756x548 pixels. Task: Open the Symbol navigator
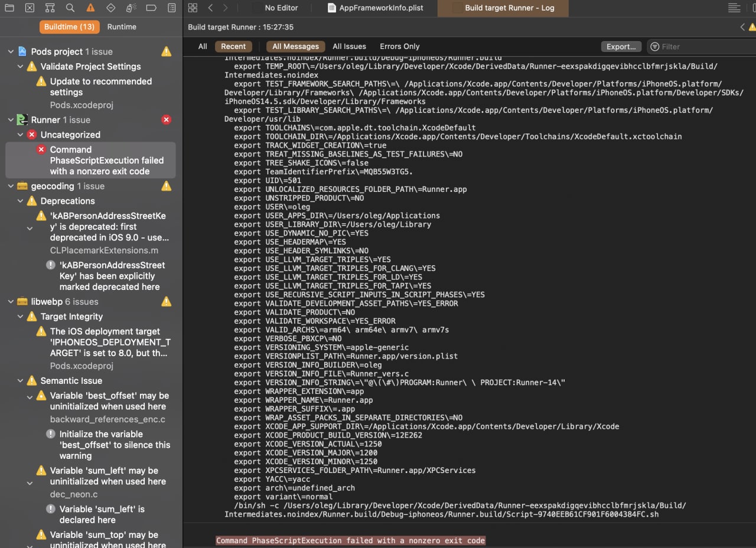click(50, 8)
